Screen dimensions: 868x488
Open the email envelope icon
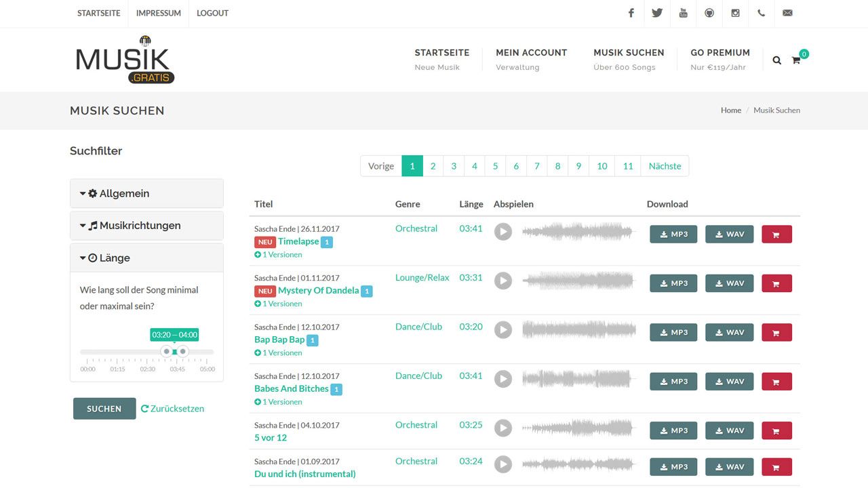(x=787, y=13)
